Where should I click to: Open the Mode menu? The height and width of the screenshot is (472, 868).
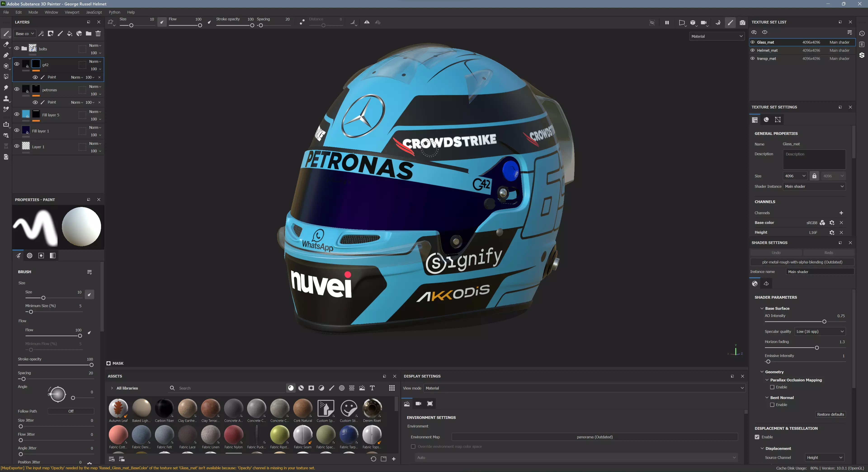pyautogui.click(x=33, y=12)
